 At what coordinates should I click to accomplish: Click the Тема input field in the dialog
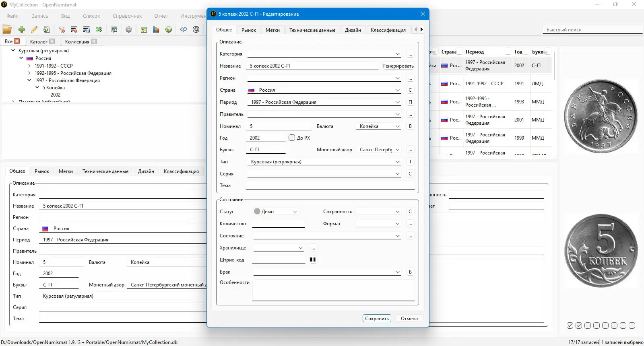(x=330, y=185)
